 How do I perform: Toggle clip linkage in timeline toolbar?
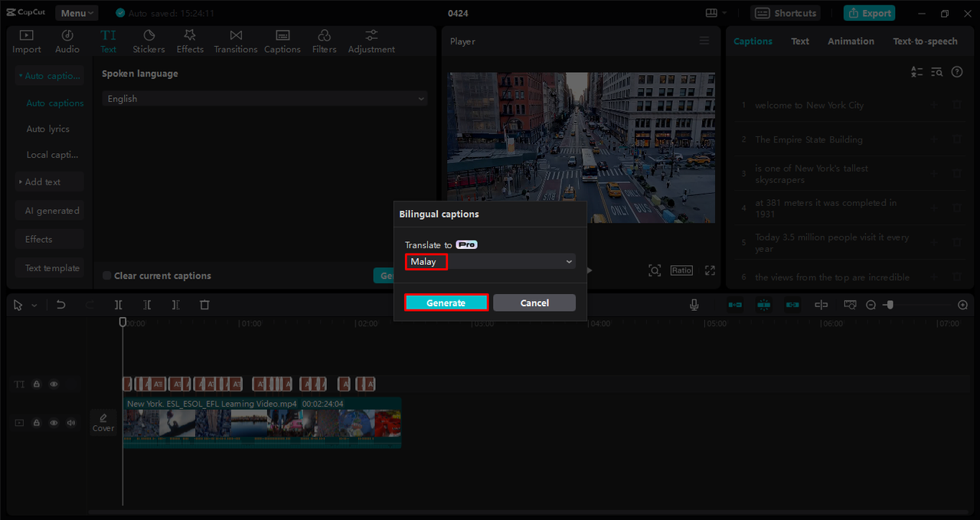[792, 305]
